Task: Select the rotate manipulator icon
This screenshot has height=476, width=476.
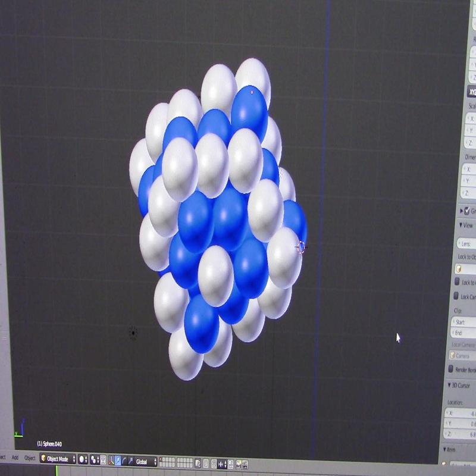Action: click(x=124, y=459)
